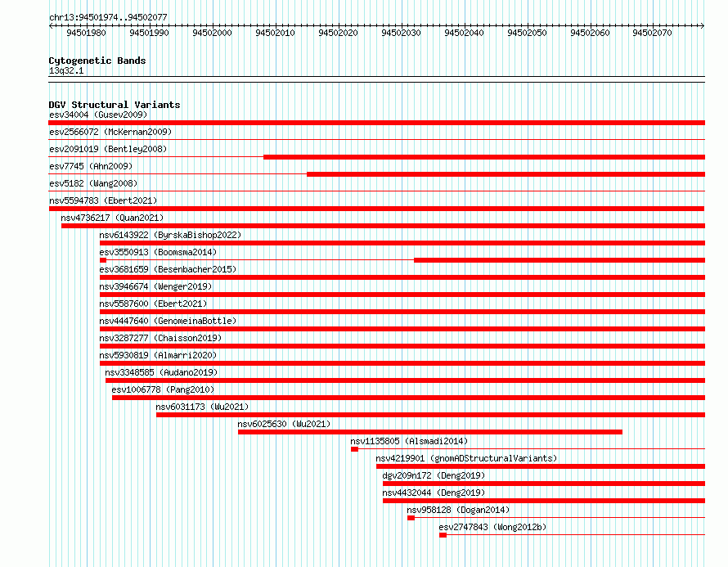This screenshot has width=728, height=567.
Task: Open nsv6031173 (Wu2021) variant
Action: (202, 407)
